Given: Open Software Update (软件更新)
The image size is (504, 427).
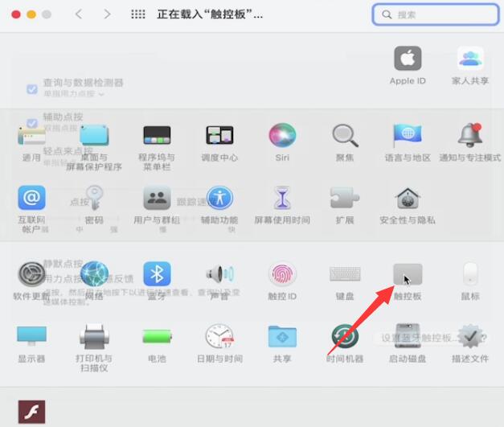Looking at the screenshot, I should [x=31, y=274].
